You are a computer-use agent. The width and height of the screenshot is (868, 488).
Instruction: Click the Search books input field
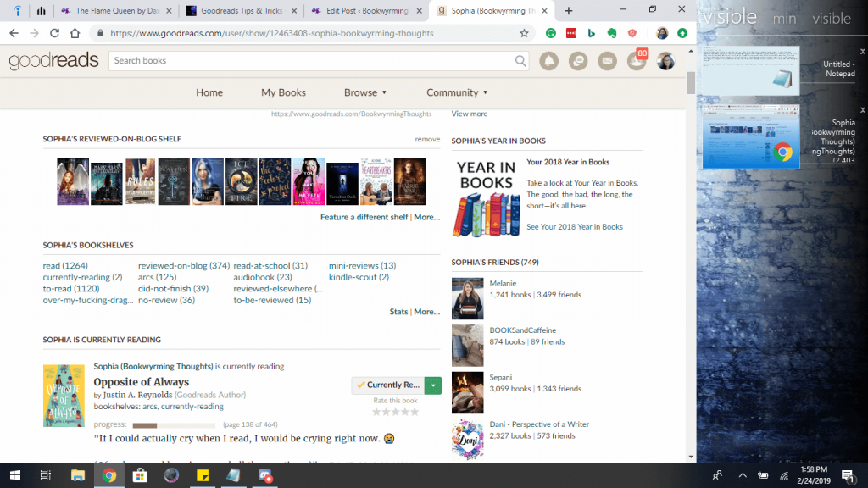tap(312, 61)
